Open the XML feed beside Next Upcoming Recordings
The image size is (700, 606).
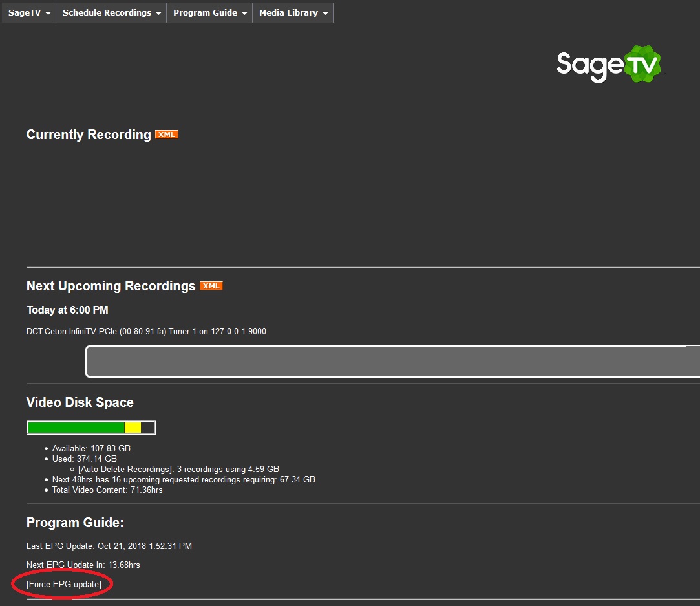click(211, 286)
